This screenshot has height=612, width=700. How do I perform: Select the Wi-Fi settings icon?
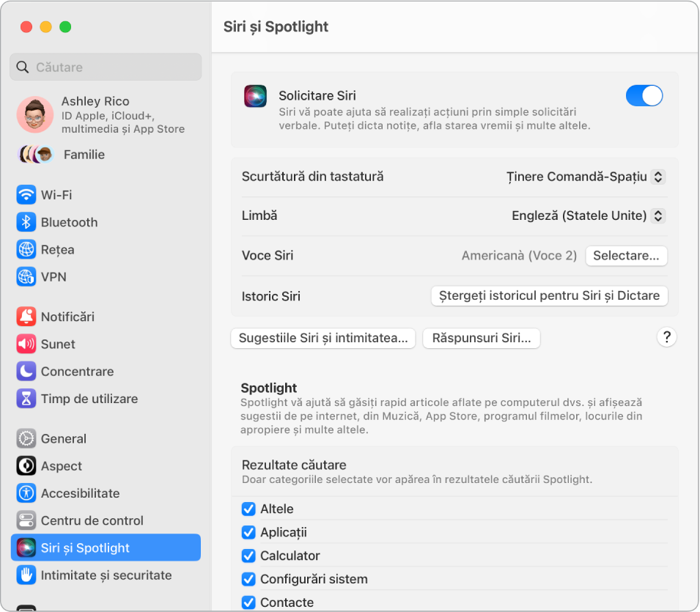(x=26, y=195)
